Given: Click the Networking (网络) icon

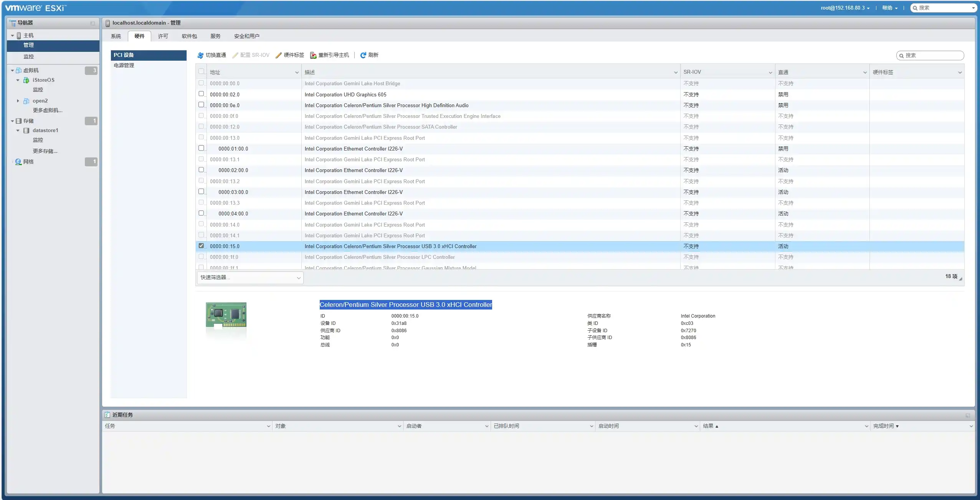Looking at the screenshot, I should coord(18,162).
